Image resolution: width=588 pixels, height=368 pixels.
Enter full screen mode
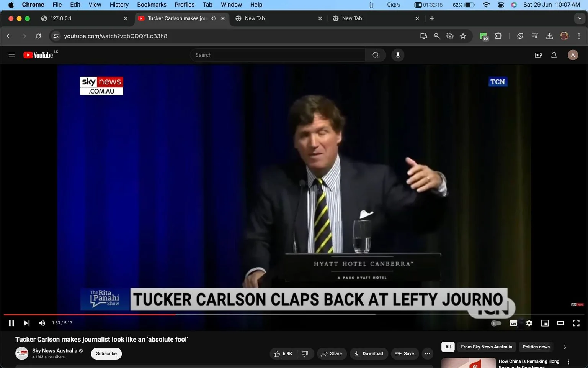(576, 323)
